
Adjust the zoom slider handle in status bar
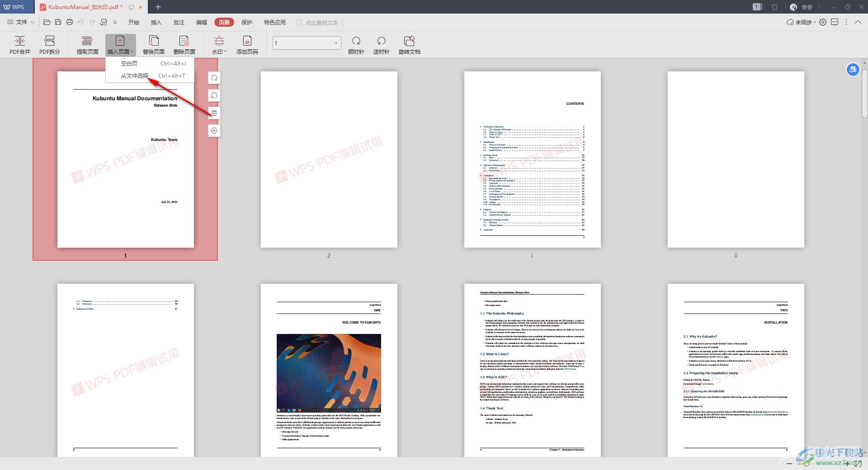(806, 464)
